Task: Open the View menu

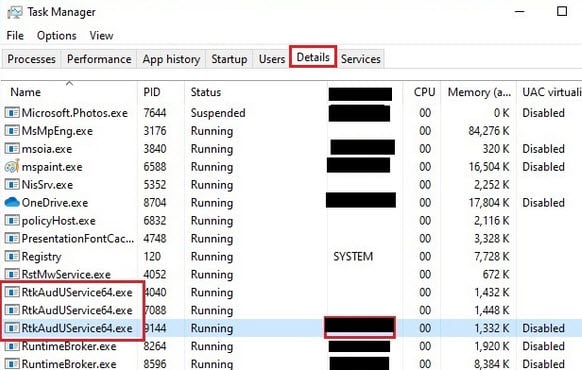Action: click(101, 36)
